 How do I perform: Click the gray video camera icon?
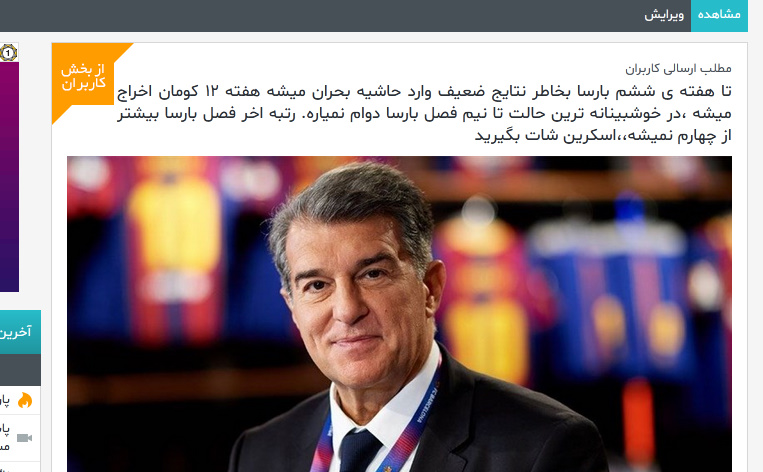[24, 438]
